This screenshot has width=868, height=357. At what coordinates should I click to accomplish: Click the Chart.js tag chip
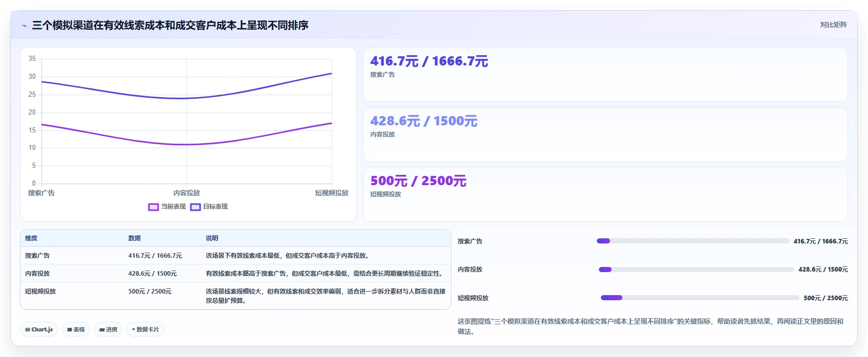(x=39, y=329)
